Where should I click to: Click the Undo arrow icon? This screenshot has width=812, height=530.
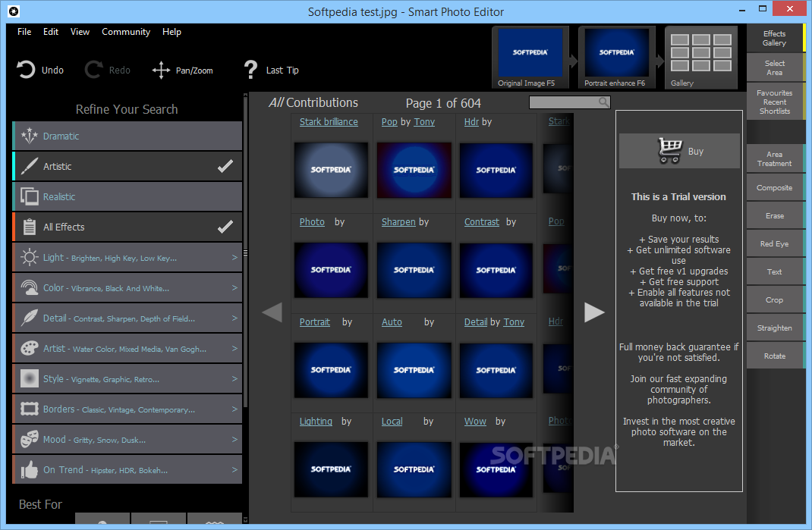pos(25,70)
